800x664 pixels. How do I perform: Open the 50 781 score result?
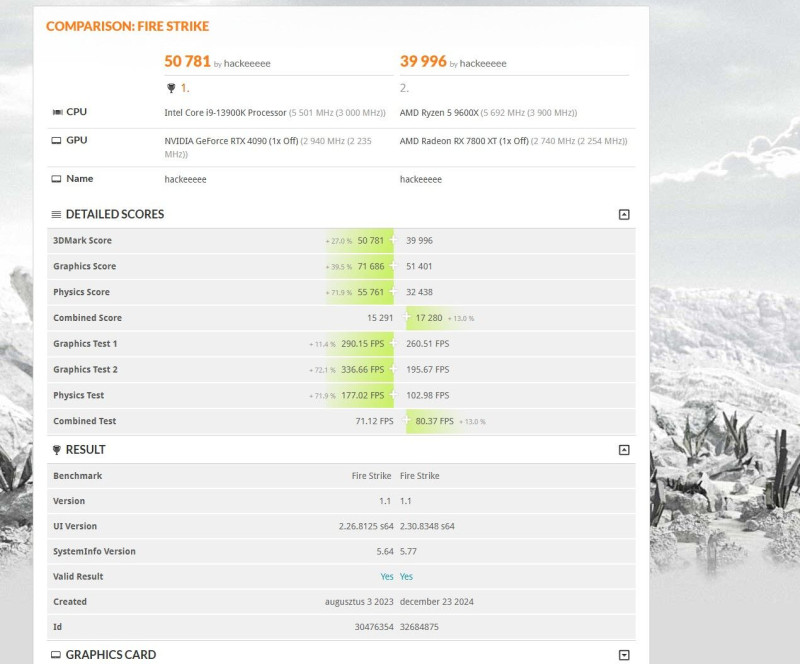[x=187, y=61]
